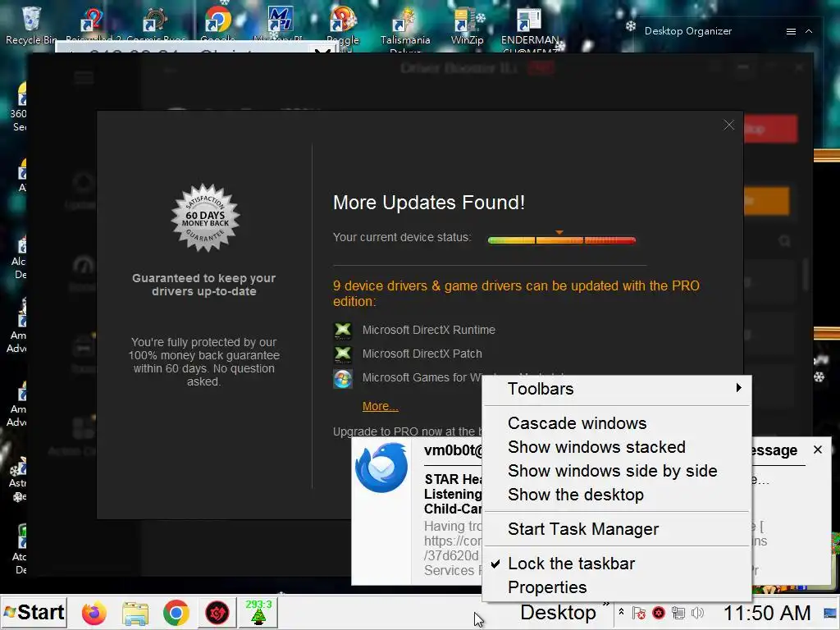Click the 11:50 AM taskbar clock

point(767,613)
